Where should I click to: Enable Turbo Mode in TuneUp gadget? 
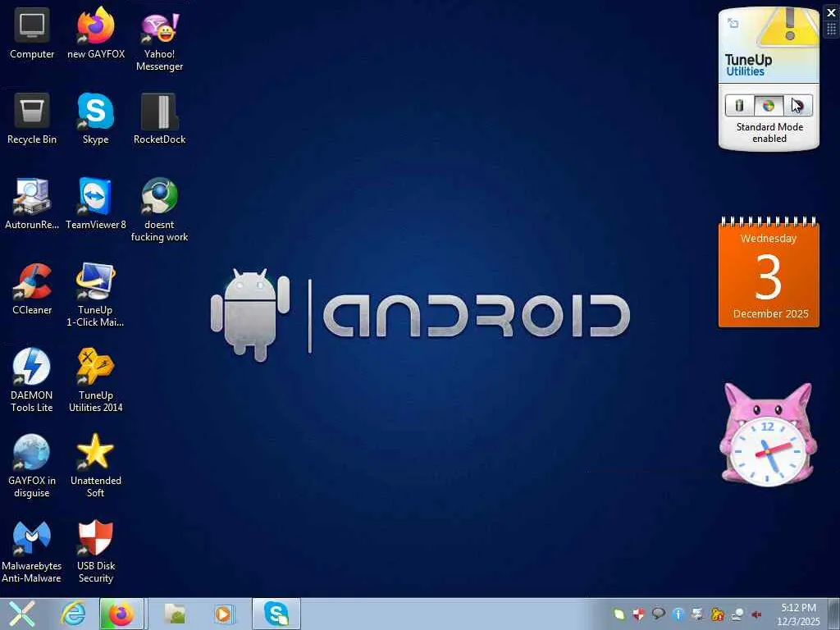[x=798, y=106]
